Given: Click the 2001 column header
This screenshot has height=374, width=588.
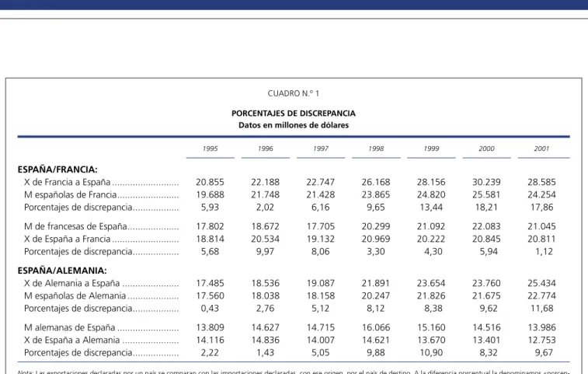Looking at the screenshot, I should pyautogui.click(x=541, y=149).
